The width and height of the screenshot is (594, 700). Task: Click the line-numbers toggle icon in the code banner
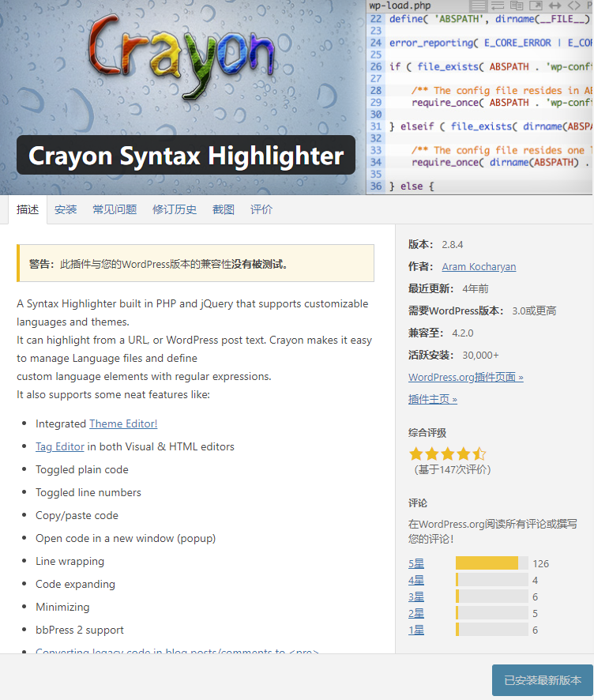click(479, 6)
